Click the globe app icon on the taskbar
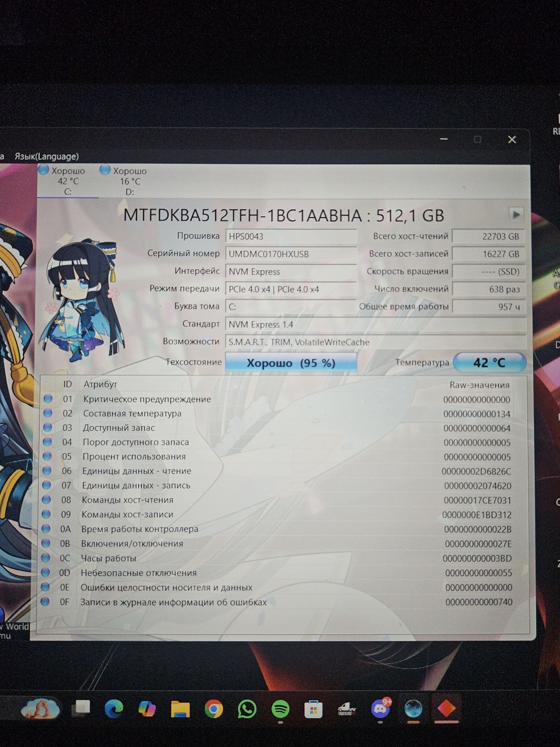The image size is (560, 747). (413, 709)
